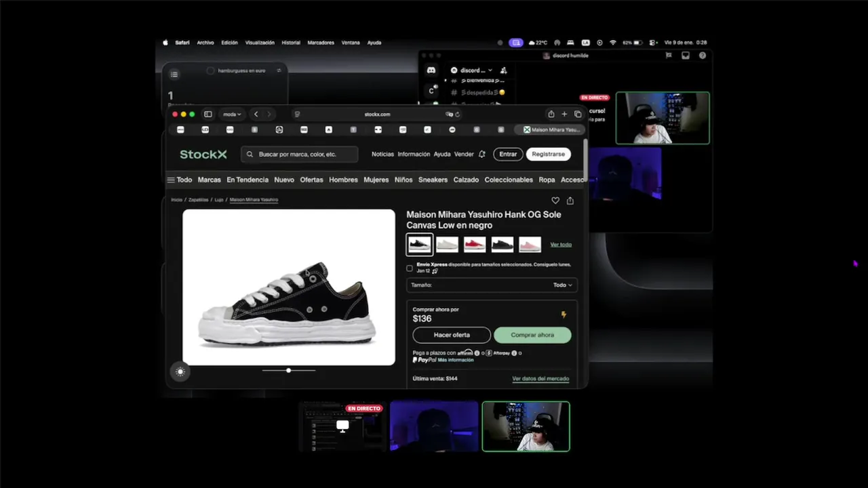868x488 pixels.
Task: Open Marcas category in StockX nav
Action: 210,180
